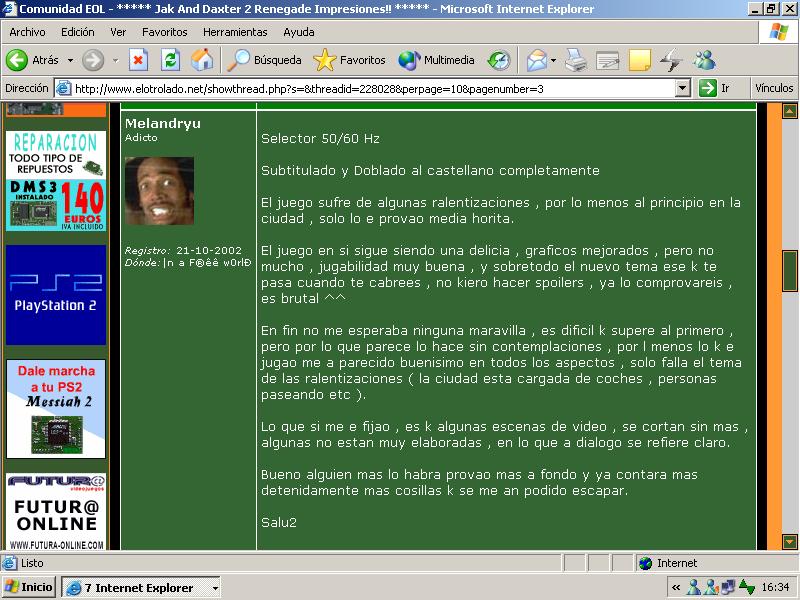800x600 pixels.
Task: Open the Reparación DMS3 140 euros ad
Action: (x=56, y=181)
